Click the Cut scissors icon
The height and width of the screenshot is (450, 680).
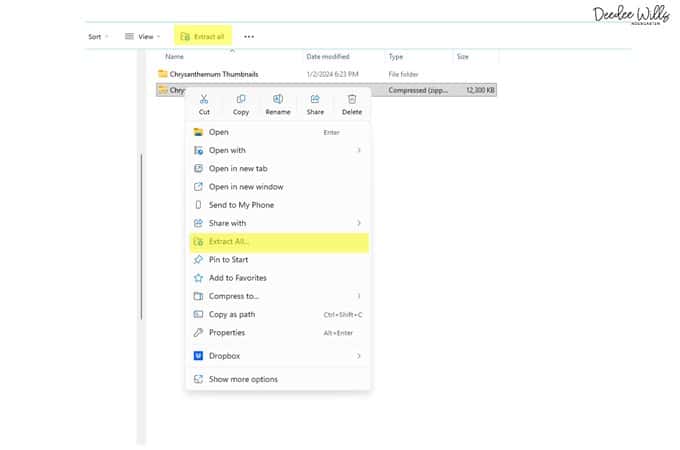[x=204, y=99]
